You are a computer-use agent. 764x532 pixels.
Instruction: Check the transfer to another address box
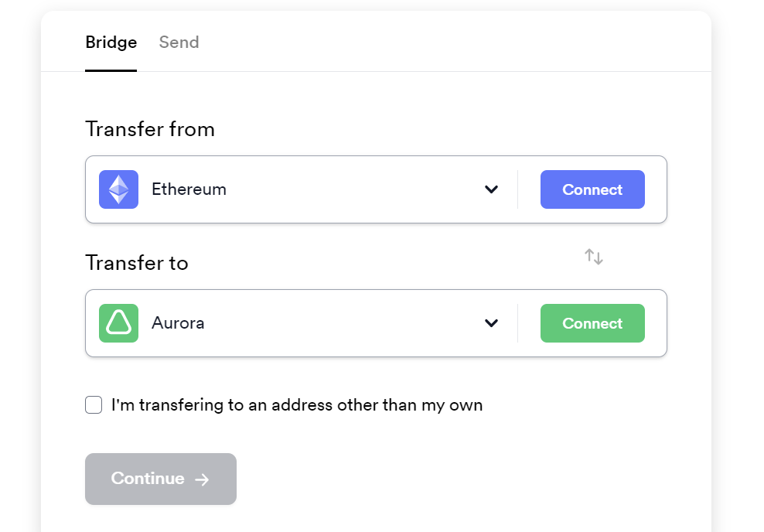[94, 405]
